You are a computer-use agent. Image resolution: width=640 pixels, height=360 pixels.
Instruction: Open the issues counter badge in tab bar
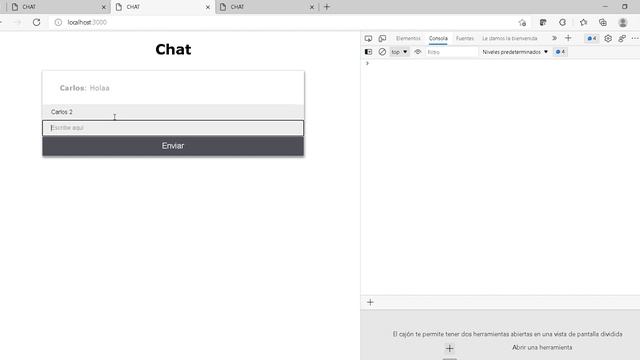[592, 38]
